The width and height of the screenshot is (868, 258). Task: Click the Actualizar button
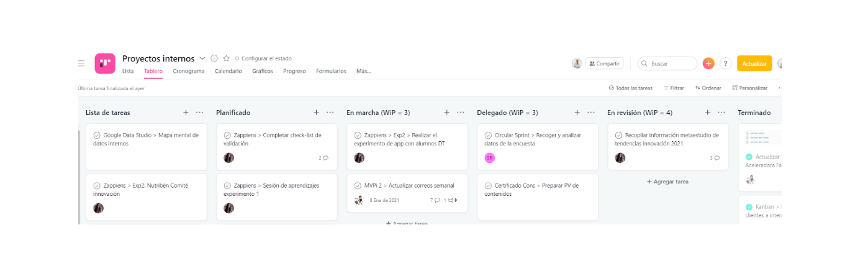tap(754, 63)
